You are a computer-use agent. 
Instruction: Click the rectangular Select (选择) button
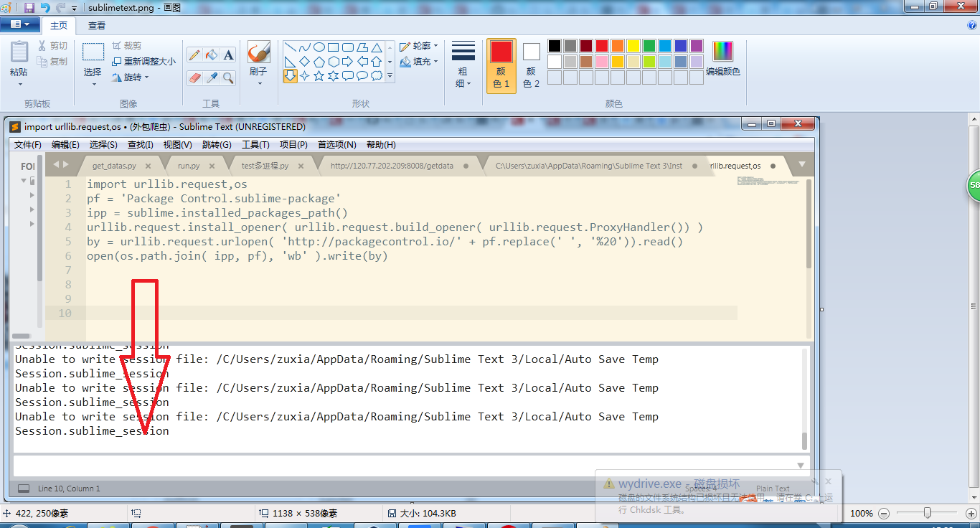(x=93, y=52)
